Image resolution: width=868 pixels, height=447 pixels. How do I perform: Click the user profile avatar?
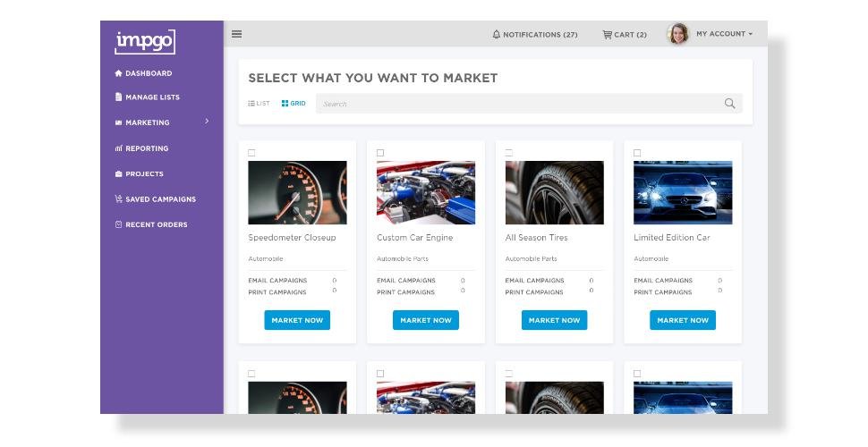tap(678, 34)
